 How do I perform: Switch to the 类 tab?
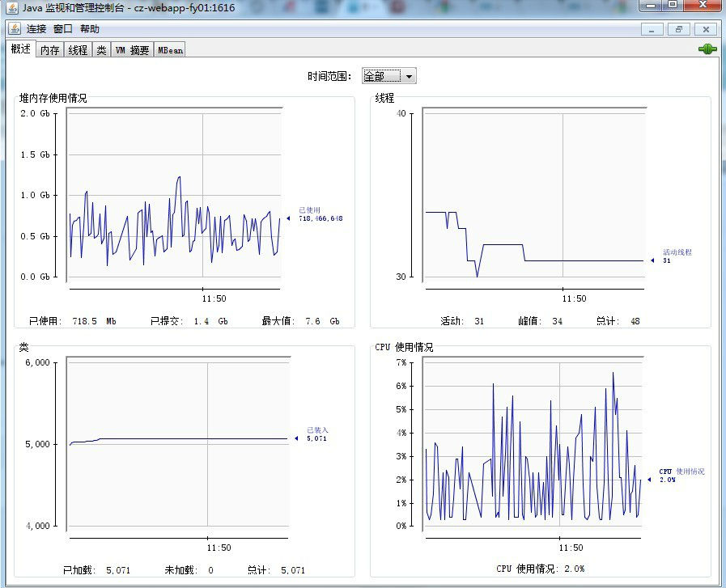[x=101, y=50]
